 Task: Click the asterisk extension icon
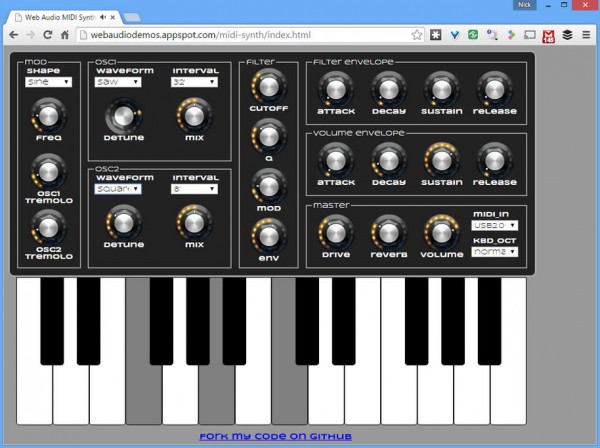(436, 35)
